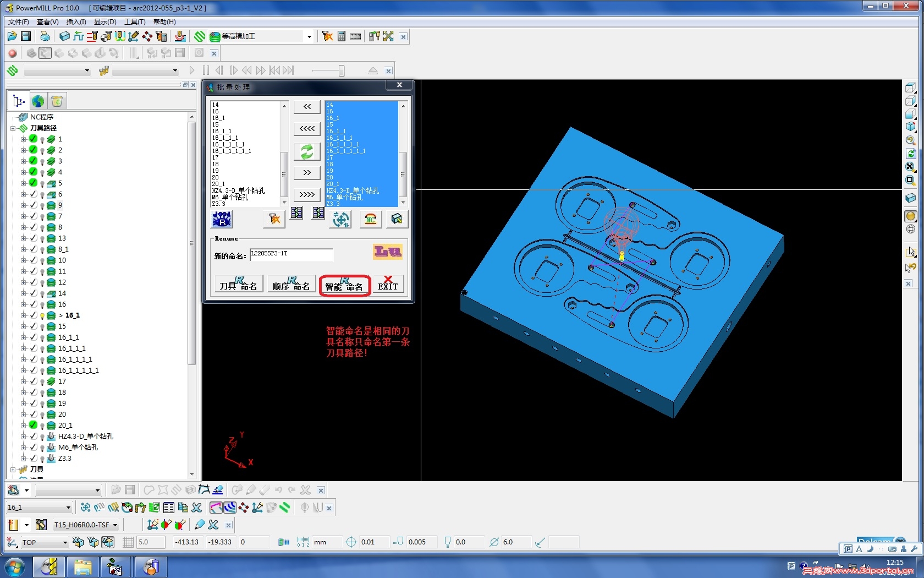924x578 pixels.
Task: Click the wireframe globe icon on right toolbar
Action: point(911,229)
